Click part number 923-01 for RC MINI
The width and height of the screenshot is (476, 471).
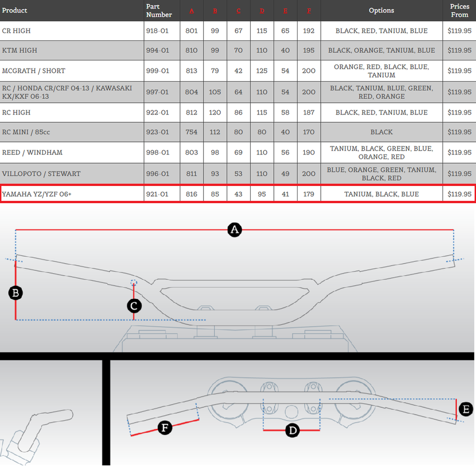click(x=157, y=132)
